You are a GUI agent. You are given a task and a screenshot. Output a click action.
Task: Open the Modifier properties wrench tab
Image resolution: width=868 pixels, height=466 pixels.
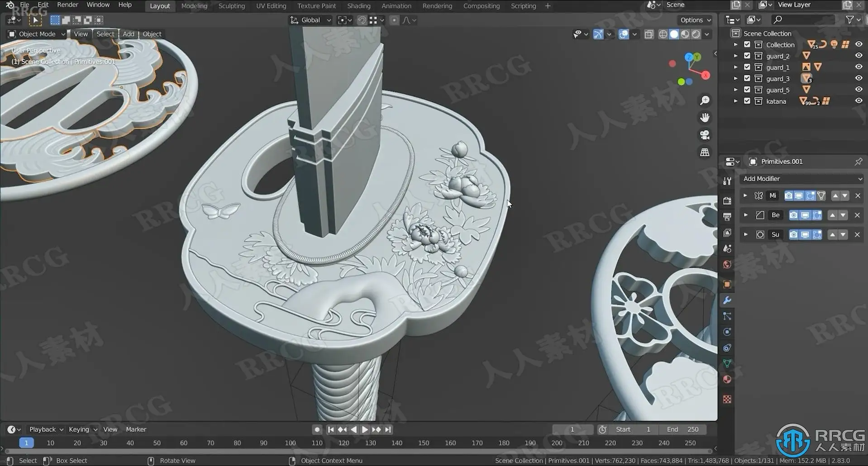tap(727, 300)
